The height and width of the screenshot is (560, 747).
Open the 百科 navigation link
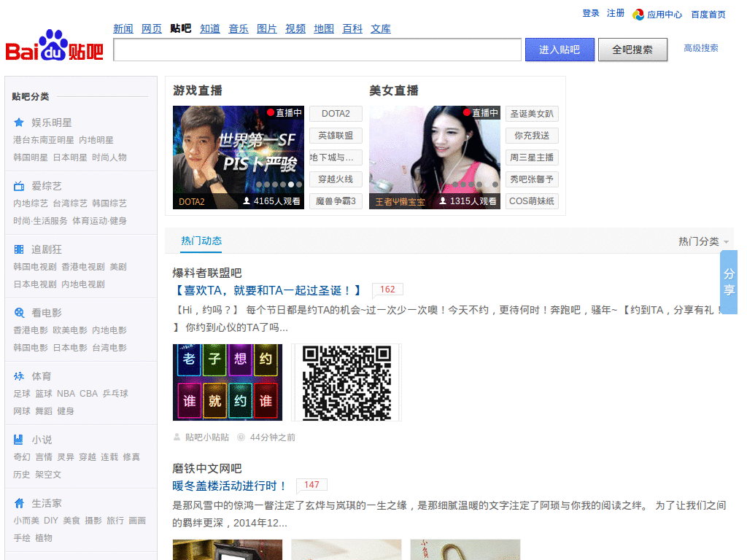[352, 28]
